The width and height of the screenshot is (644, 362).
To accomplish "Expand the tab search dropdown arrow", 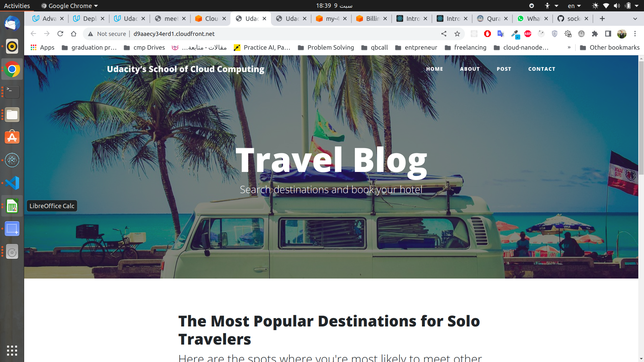I will coord(635,19).
